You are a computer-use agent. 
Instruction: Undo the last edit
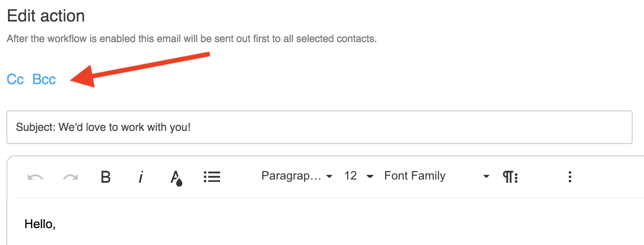(x=35, y=177)
